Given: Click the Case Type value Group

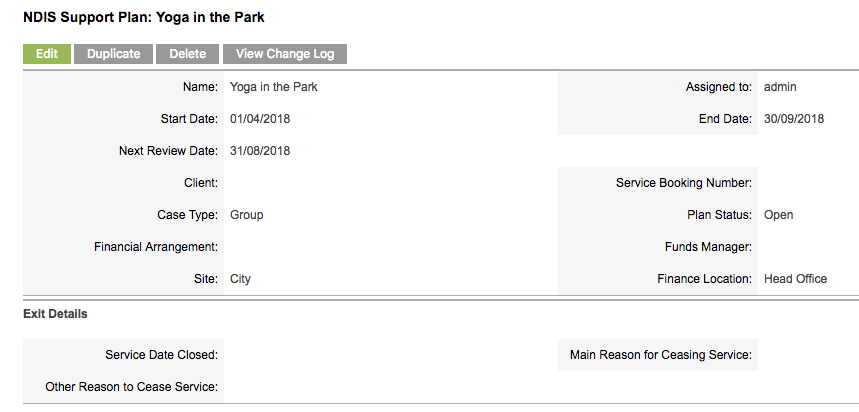Looking at the screenshot, I should pyautogui.click(x=247, y=215).
